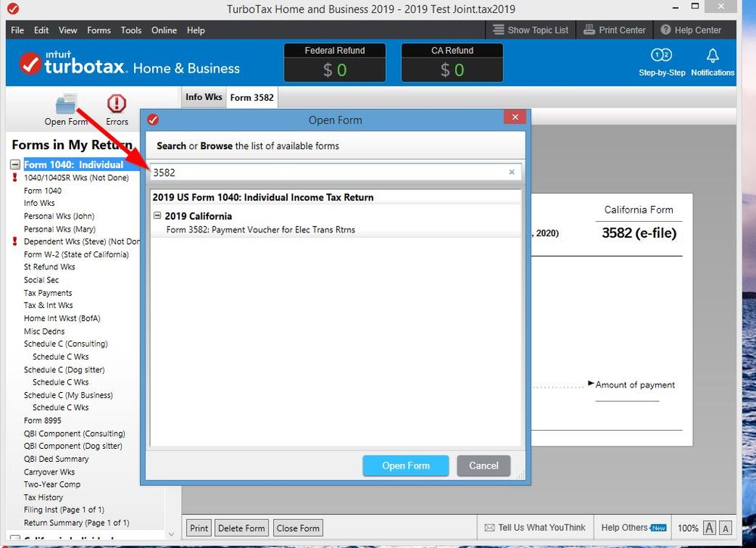Click the forms list scroll-down arrow
The image size is (756, 548).
coord(171,534)
